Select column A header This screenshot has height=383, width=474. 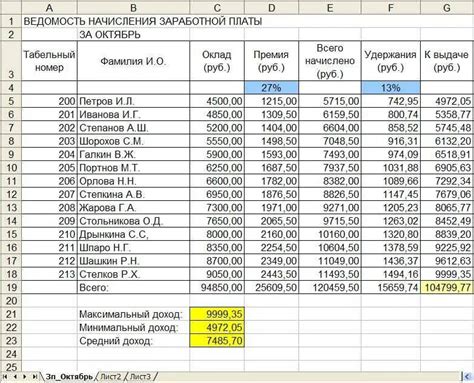tap(49, 7)
